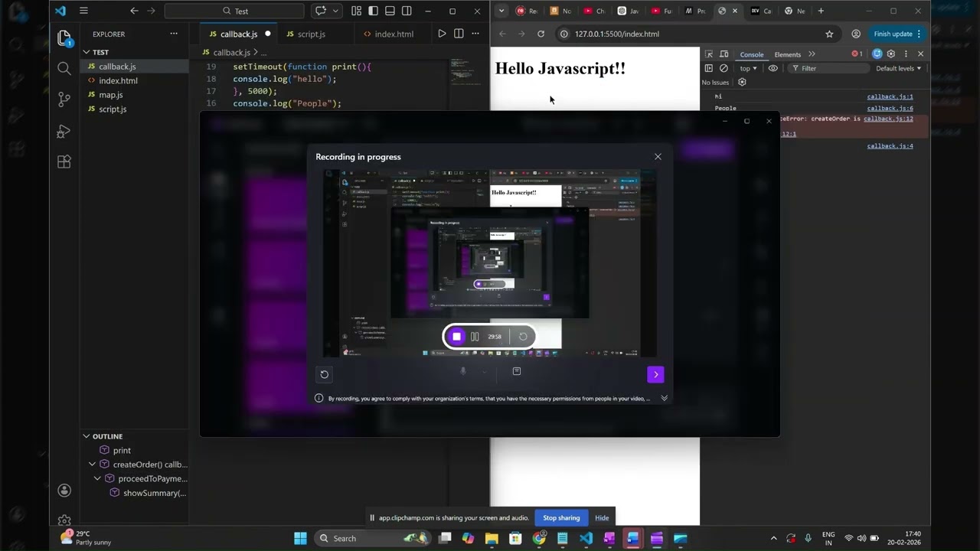Select the callback.js editor tab
This screenshot has height=551, width=980.
coord(237,34)
